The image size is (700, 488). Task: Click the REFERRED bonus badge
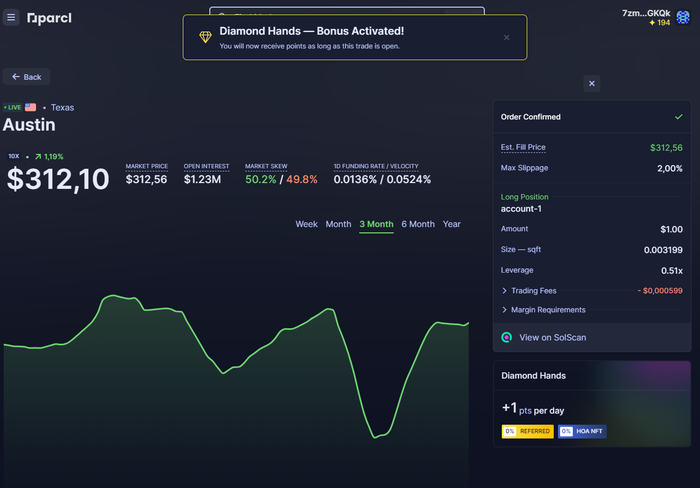click(528, 431)
